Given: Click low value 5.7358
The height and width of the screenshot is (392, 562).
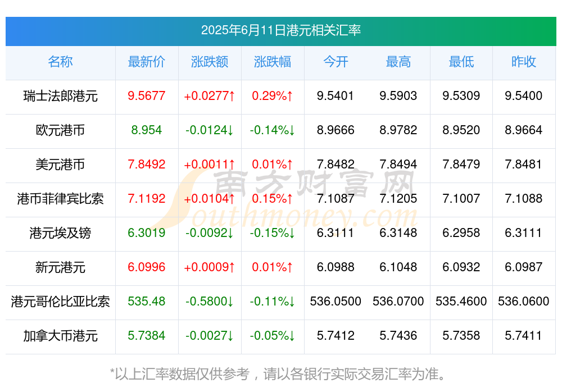Looking at the screenshot, I should coord(461,335).
